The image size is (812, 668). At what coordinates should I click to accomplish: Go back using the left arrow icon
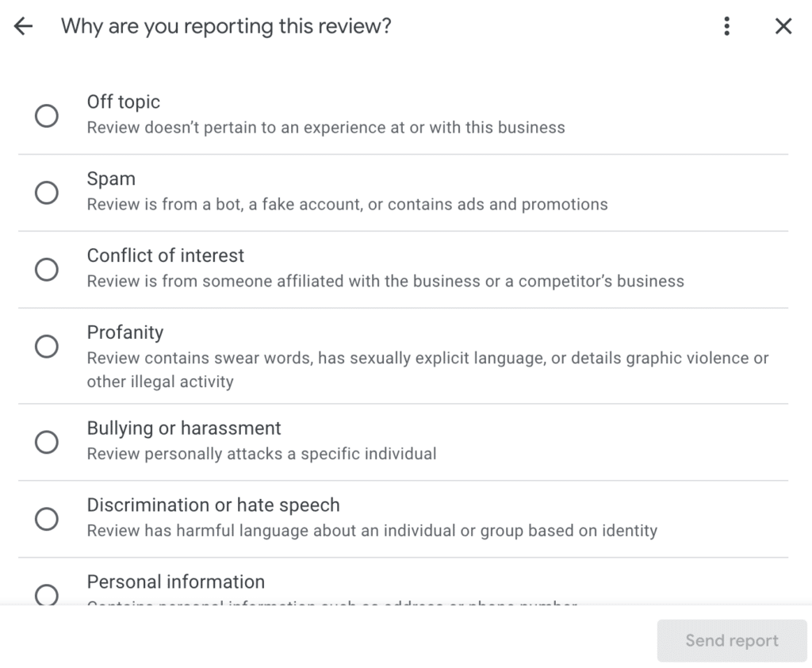point(23,26)
